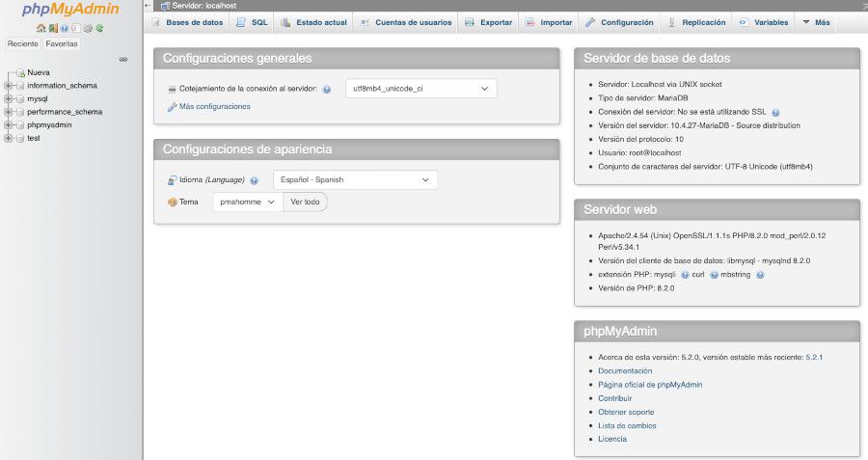The height and width of the screenshot is (460, 868).
Task: Open the Más tab dropdown
Action: (x=816, y=23)
